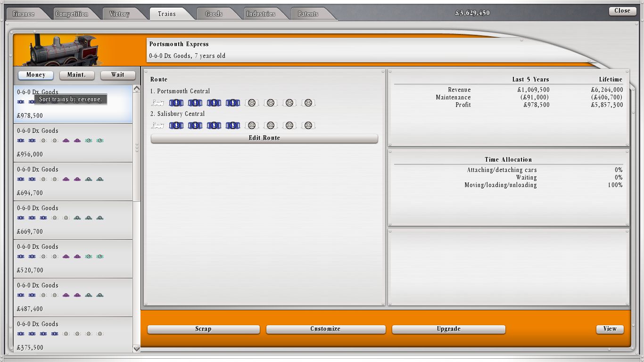The width and height of the screenshot is (644, 362).
Task: Scrap the Portsmouth Express train
Action: click(204, 329)
